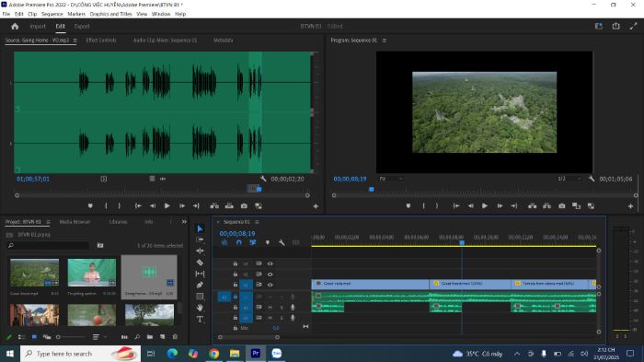Go to In point in Source monitor
The height and width of the screenshot is (362, 644).
coord(138,205)
